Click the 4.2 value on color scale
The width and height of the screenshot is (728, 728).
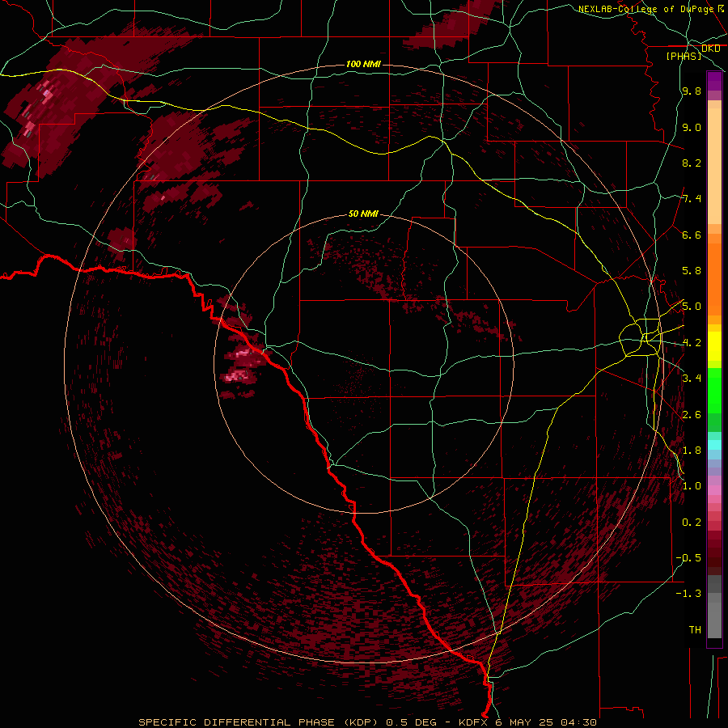(x=692, y=343)
